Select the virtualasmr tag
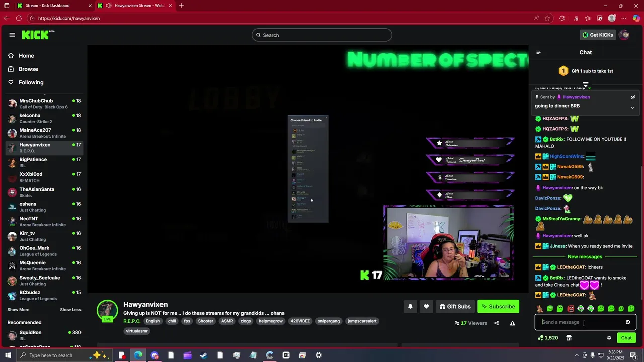Screen dimensions: 644x362 pos(137,331)
